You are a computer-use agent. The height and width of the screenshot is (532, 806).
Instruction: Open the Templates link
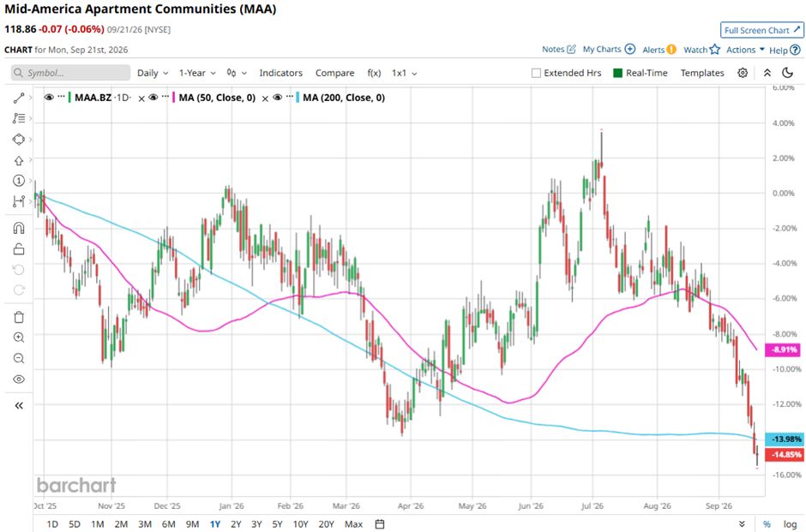tap(702, 73)
